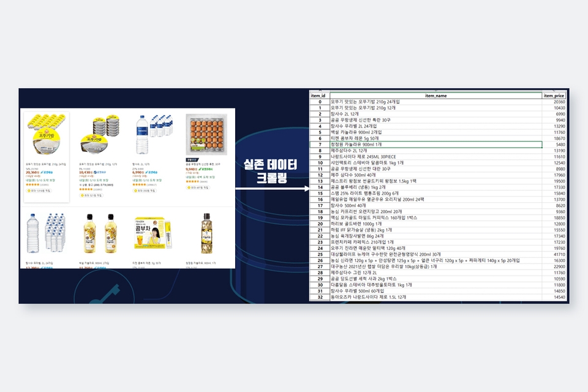Click cell '곰곰 무항생제 신선한 특란 30구'

click(x=435, y=120)
